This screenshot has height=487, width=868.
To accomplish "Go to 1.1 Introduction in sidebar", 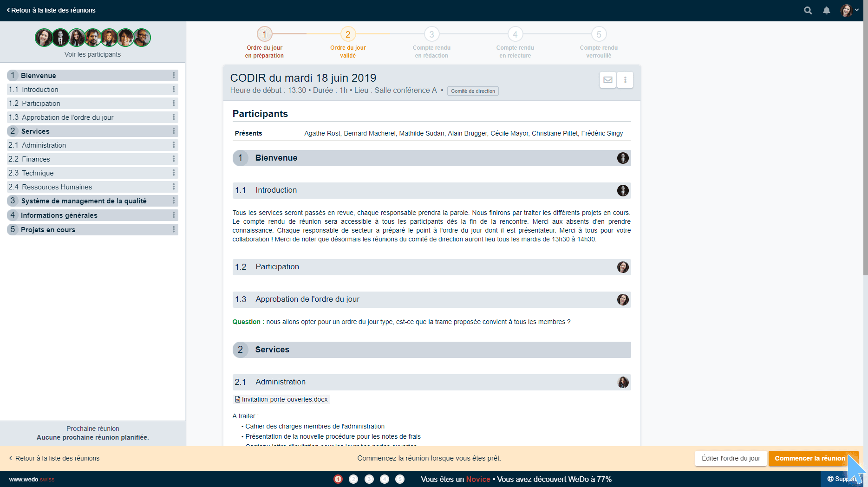I will coord(92,89).
